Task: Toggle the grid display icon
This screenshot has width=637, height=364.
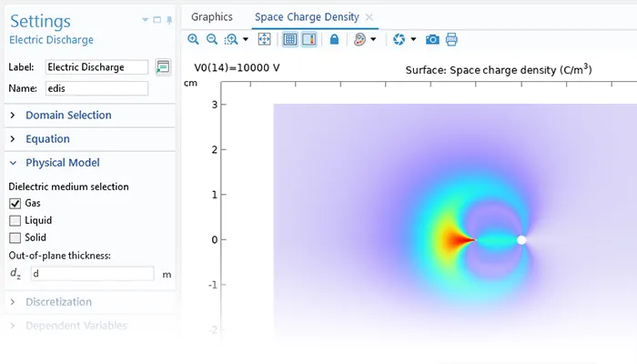Action: [x=290, y=40]
